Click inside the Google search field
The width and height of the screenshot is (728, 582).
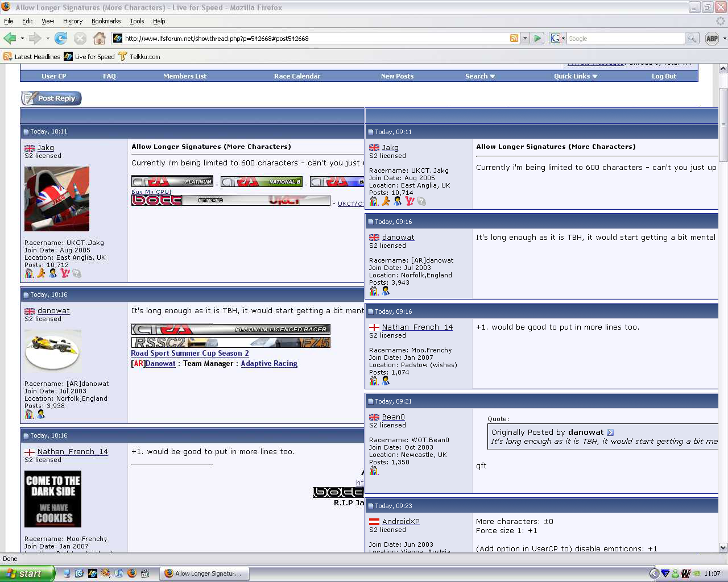coord(626,39)
